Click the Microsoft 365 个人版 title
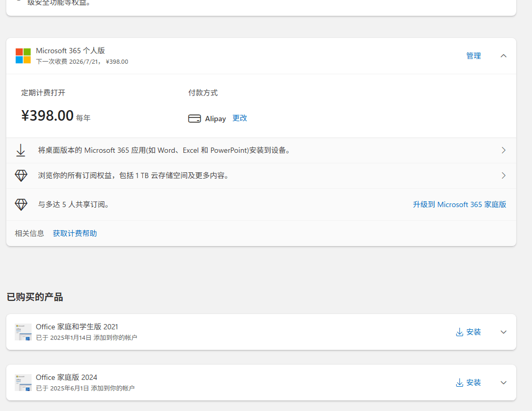532x411 pixels. click(70, 51)
